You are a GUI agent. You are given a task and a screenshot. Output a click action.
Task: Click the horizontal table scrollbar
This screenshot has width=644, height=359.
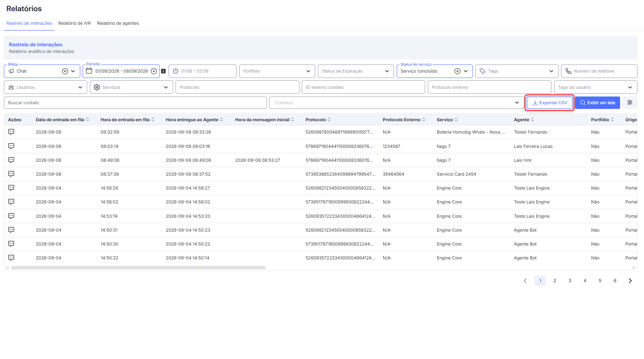pyautogui.click(x=138, y=268)
